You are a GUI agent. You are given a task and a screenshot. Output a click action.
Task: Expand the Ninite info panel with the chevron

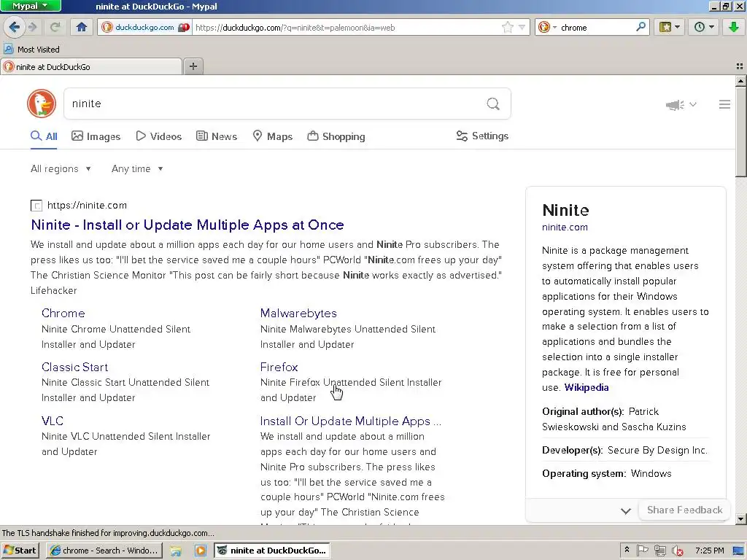pos(625,511)
